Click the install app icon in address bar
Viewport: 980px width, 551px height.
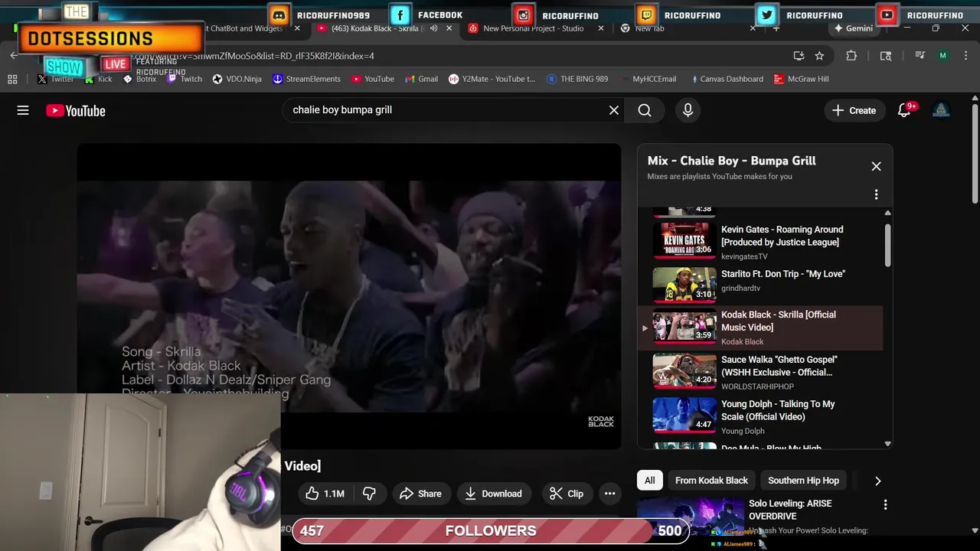click(x=799, y=56)
